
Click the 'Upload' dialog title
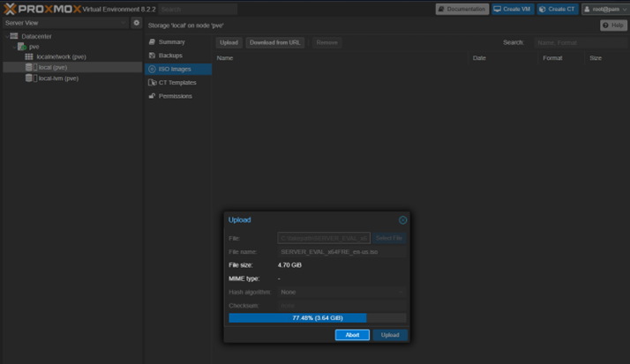(x=239, y=220)
